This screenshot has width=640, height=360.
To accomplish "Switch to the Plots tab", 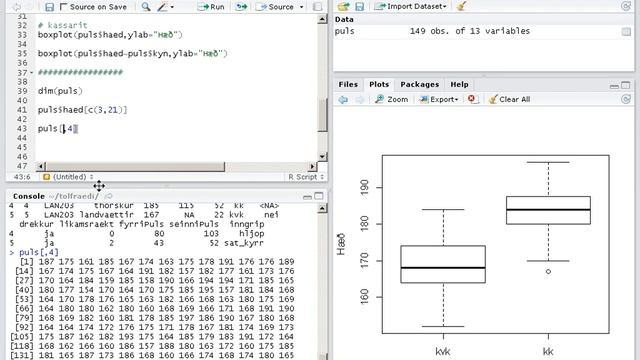I will click(x=379, y=84).
